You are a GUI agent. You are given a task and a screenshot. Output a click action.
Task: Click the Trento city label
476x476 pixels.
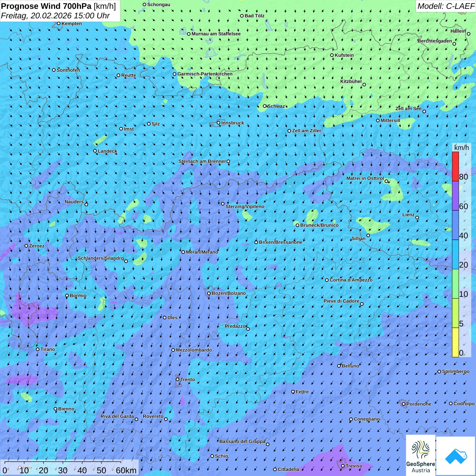188,379
